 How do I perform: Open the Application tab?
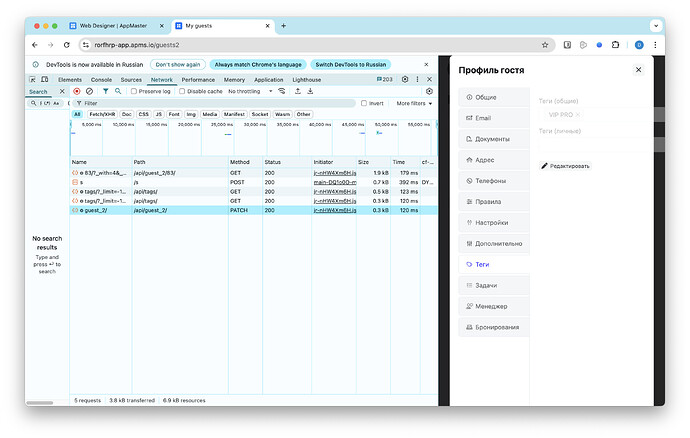(268, 80)
